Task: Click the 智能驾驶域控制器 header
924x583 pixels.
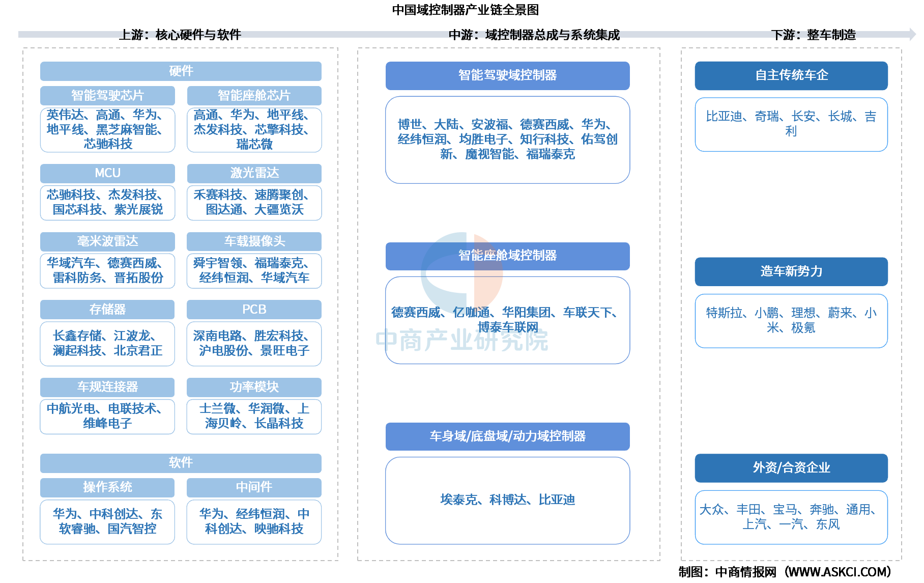Action: [x=508, y=76]
